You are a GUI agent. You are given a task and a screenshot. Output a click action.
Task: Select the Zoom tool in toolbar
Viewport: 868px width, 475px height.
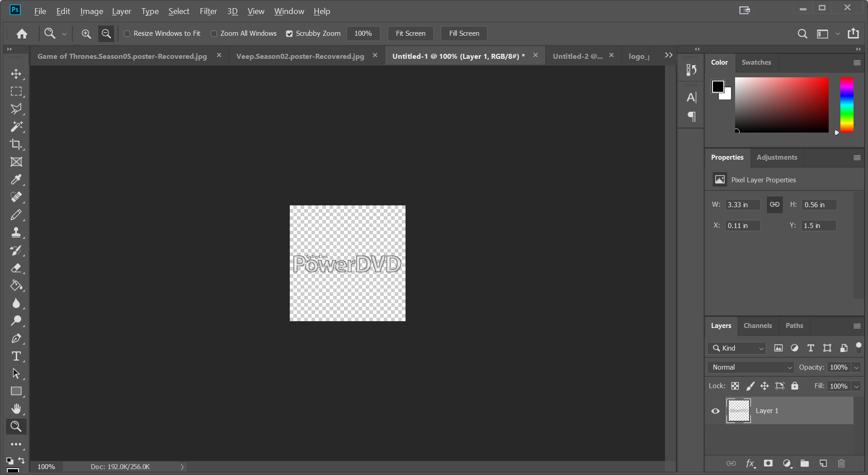point(16,426)
